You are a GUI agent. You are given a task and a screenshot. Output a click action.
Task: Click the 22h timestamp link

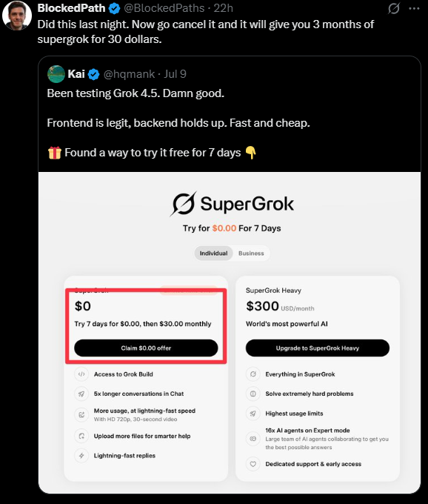[x=224, y=8]
